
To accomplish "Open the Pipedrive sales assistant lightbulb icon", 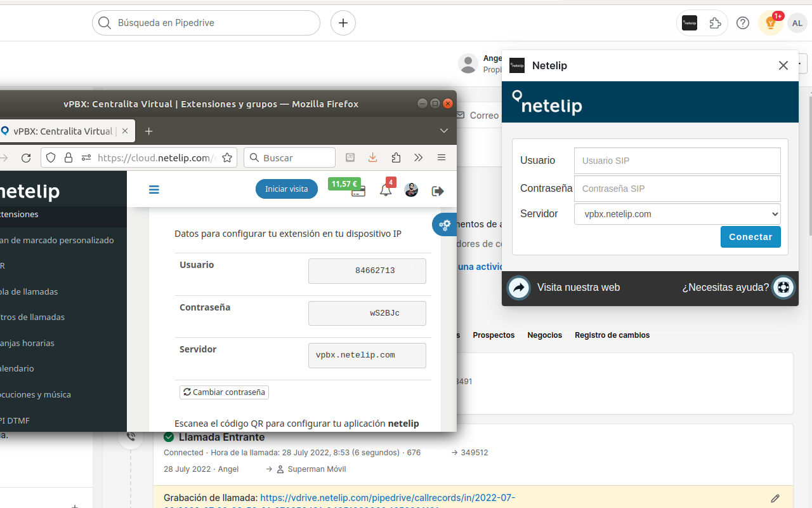I will click(x=771, y=23).
